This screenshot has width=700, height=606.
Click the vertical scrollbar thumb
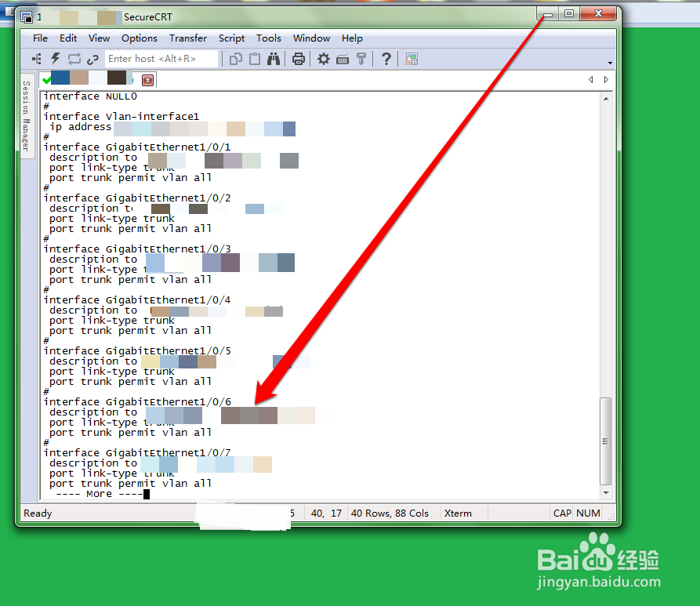(605, 441)
